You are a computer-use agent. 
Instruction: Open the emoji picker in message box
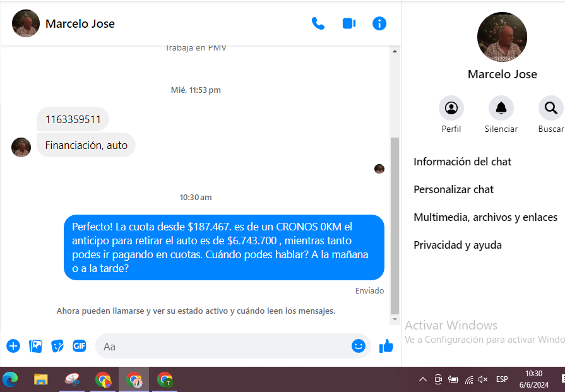click(358, 346)
